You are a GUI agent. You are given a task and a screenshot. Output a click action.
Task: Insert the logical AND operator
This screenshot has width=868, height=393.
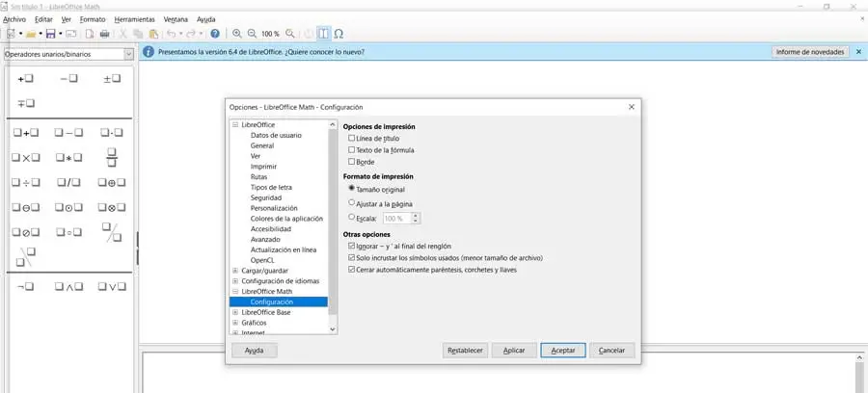[x=68, y=286]
